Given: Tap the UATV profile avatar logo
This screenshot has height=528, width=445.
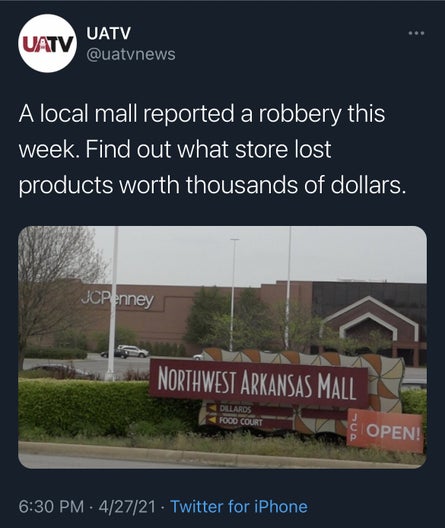Looking at the screenshot, I should click(47, 43).
